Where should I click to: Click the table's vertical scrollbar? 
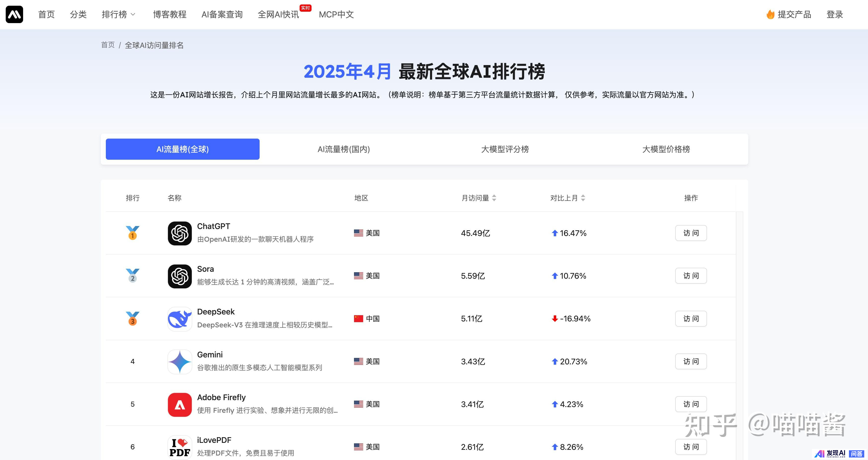click(740, 336)
